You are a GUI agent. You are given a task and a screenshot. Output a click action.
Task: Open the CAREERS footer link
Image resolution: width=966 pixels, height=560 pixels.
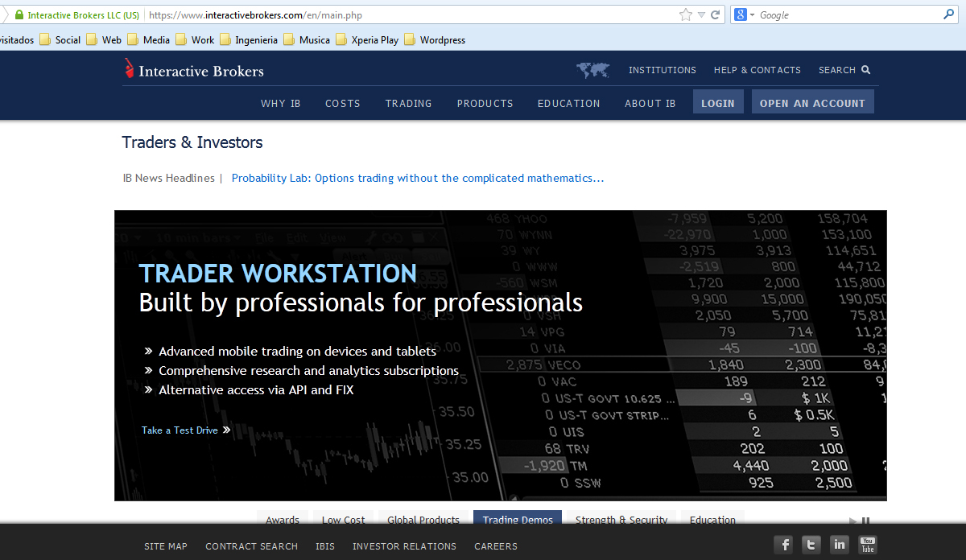point(496,546)
